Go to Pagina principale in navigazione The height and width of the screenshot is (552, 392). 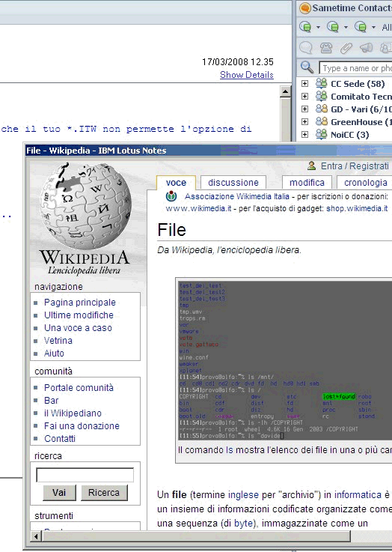[80, 303]
